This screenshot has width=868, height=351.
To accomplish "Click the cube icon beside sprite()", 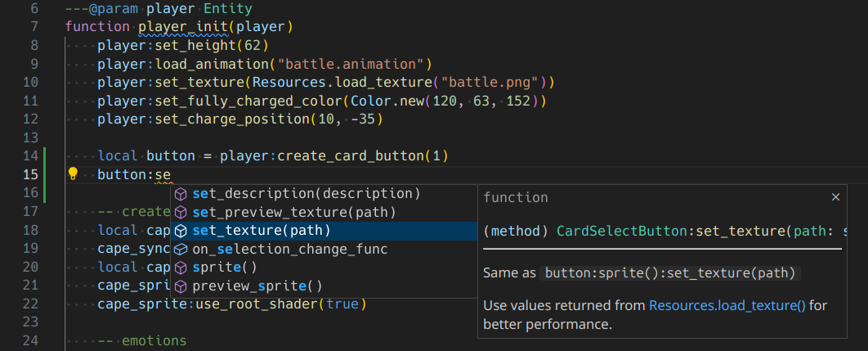I will point(181,268).
